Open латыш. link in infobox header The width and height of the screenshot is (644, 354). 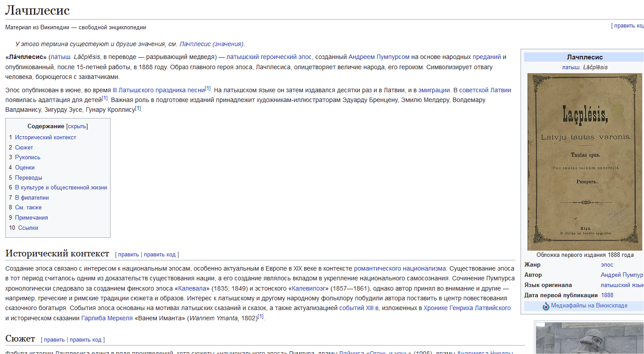[x=571, y=67]
